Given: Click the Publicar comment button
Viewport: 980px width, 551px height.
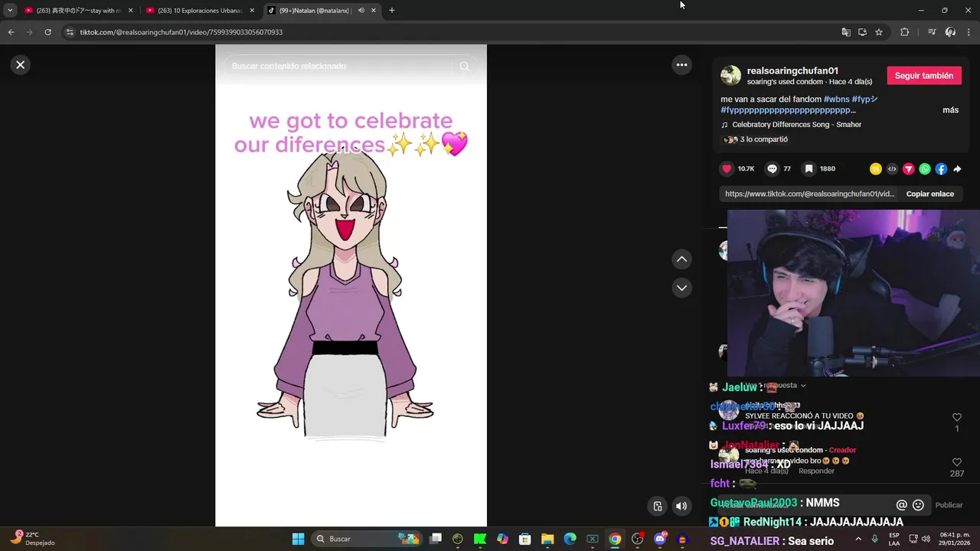Looking at the screenshot, I should pos(949,505).
